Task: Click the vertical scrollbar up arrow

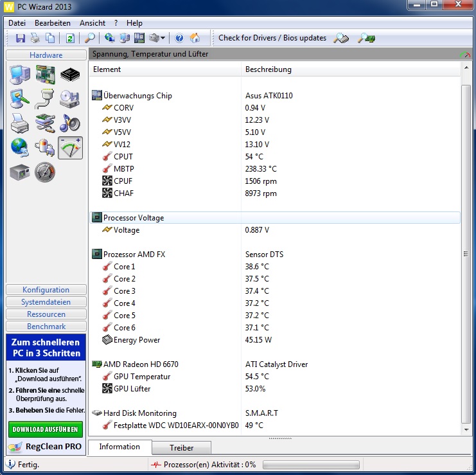Action: click(466, 67)
